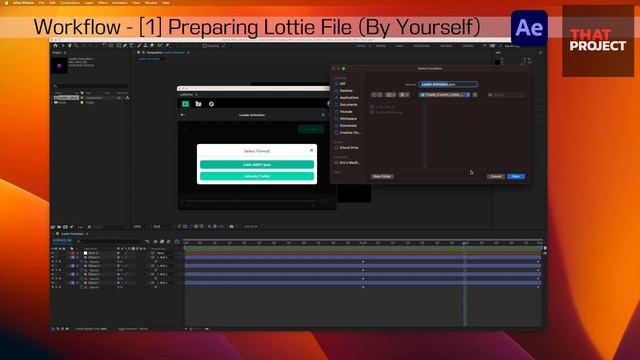Screen dimensions: 640x360
Task: Hide the Shape 4 layer eye
Action: tap(53, 258)
